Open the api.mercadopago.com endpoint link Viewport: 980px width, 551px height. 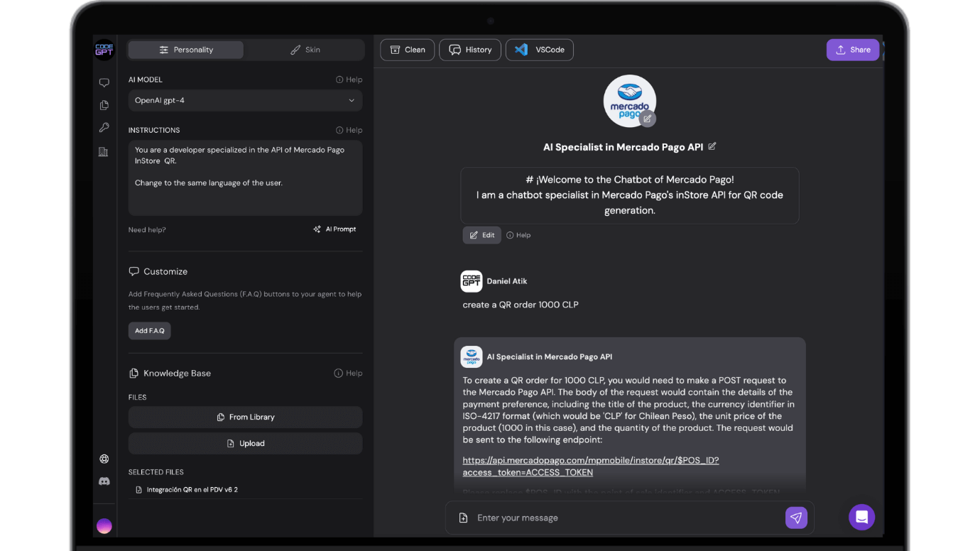[591, 466]
